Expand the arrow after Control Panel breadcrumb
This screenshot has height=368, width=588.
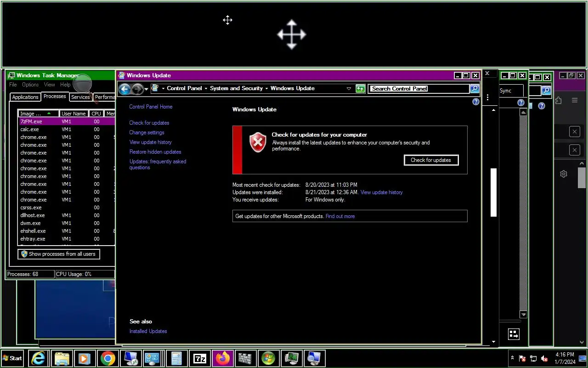(206, 88)
